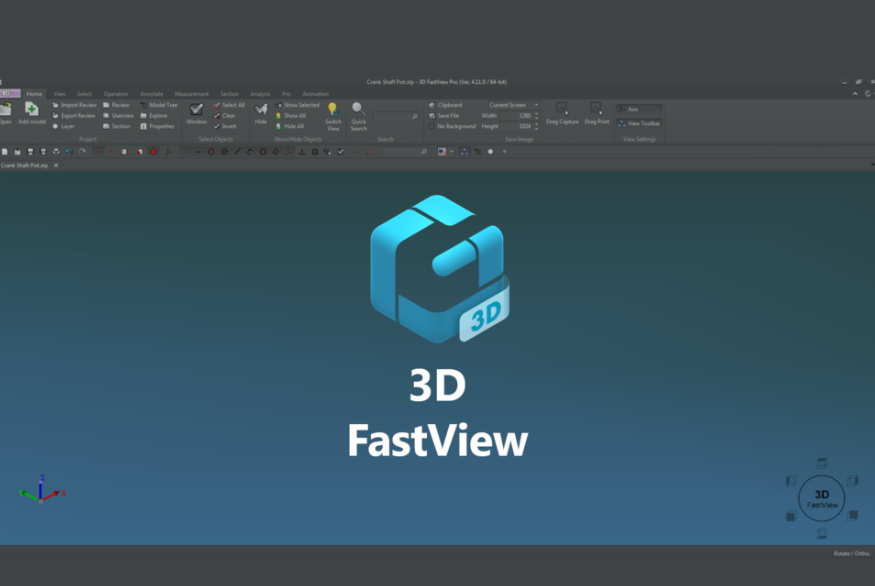Click the Height value stepper arrows
Screen dimensions: 875x586
coord(536,126)
